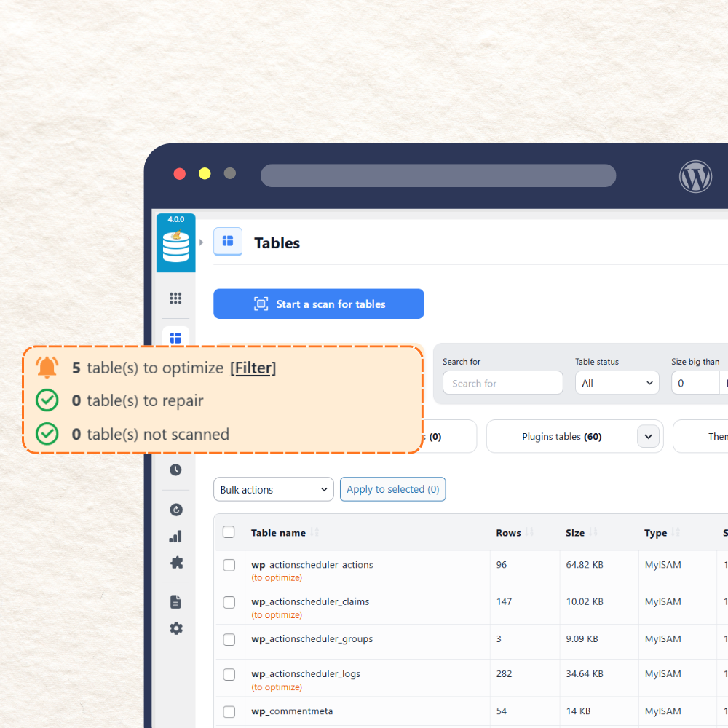Click the WordPress logo in the browser bar
The width and height of the screenshot is (728, 728).
(x=695, y=176)
